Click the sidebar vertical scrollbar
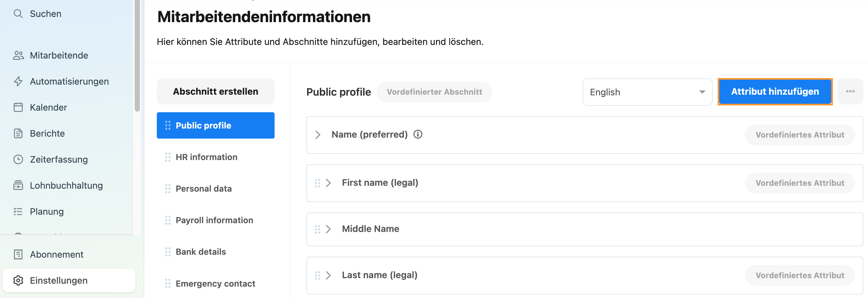 (137, 56)
